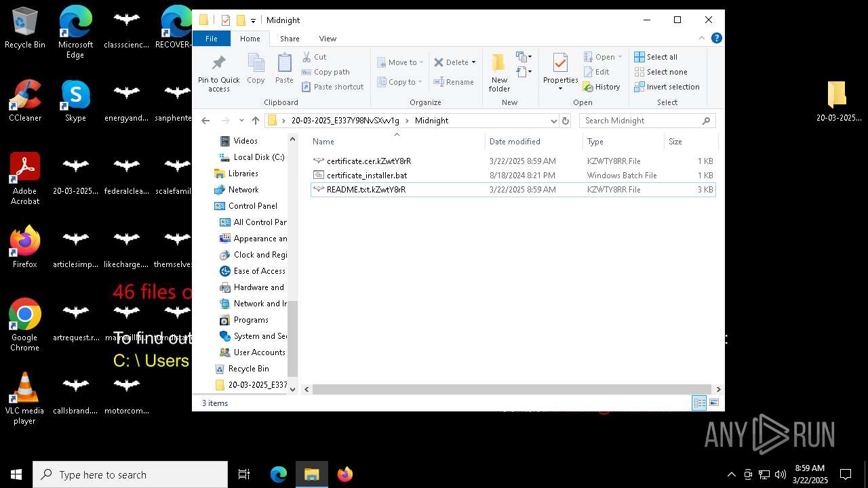Click Up one level arrow
The width and height of the screenshot is (868, 488).
[255, 121]
